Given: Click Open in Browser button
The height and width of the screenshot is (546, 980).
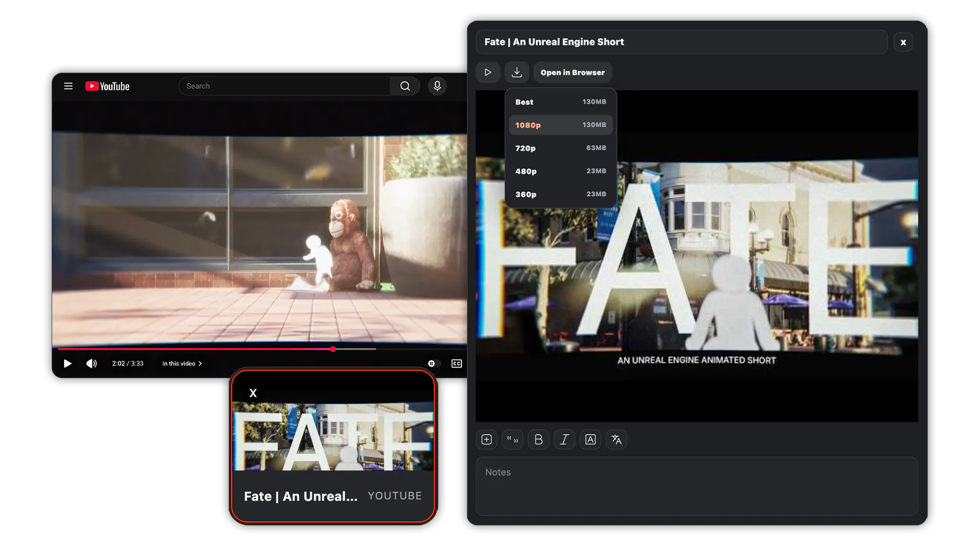Looking at the screenshot, I should [573, 72].
